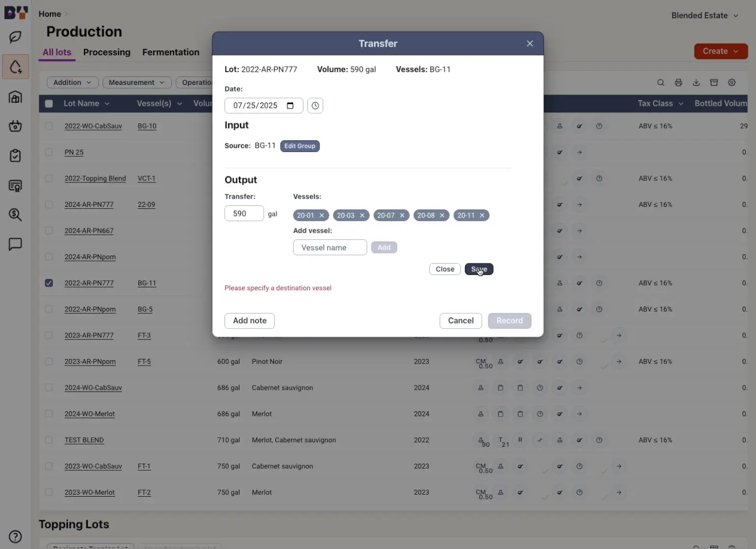Open the FT-5 vessel link

coord(144,361)
